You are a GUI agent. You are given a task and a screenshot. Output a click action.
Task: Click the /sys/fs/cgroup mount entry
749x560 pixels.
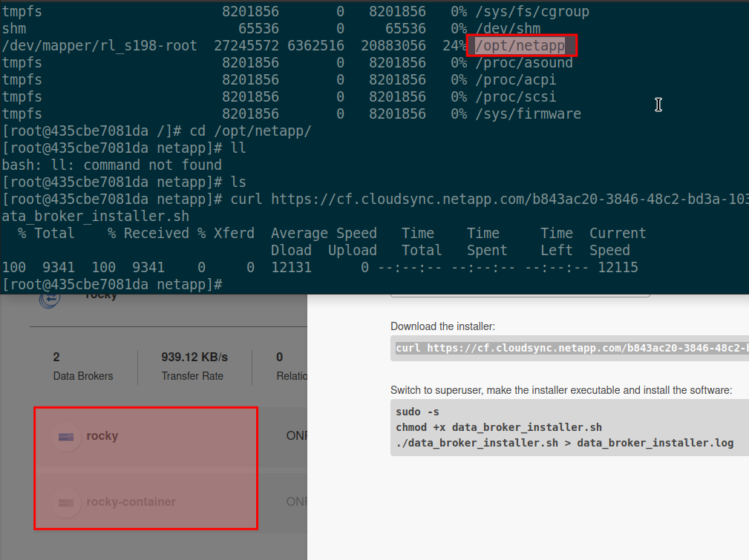pyautogui.click(x=532, y=11)
